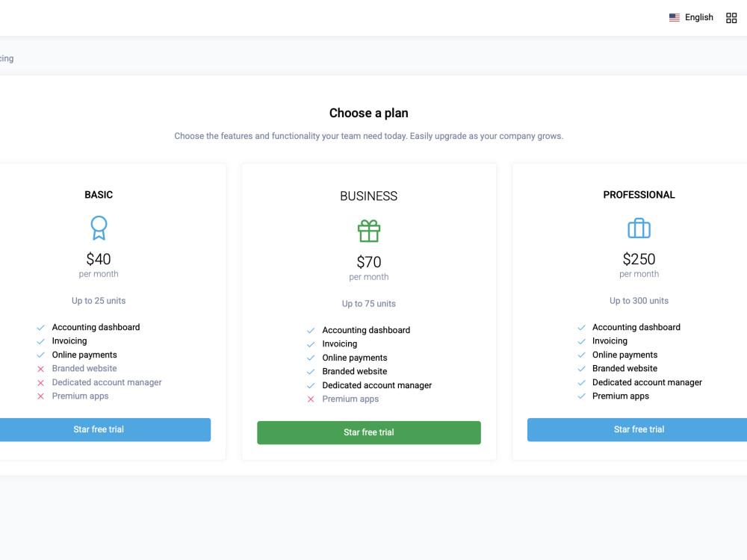Click checkmark beside Business Invoicing

pyautogui.click(x=311, y=344)
